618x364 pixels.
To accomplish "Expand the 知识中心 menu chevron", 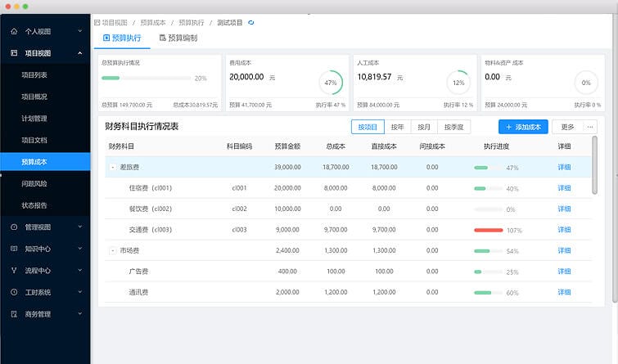I will [x=80, y=249].
